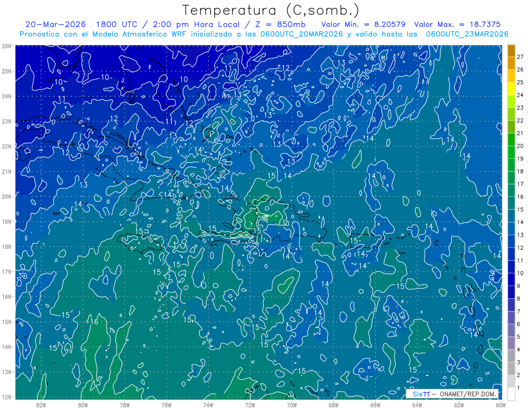Click the 20-Mar-2026 date text
This screenshot has width=532, height=411.
click(x=55, y=24)
